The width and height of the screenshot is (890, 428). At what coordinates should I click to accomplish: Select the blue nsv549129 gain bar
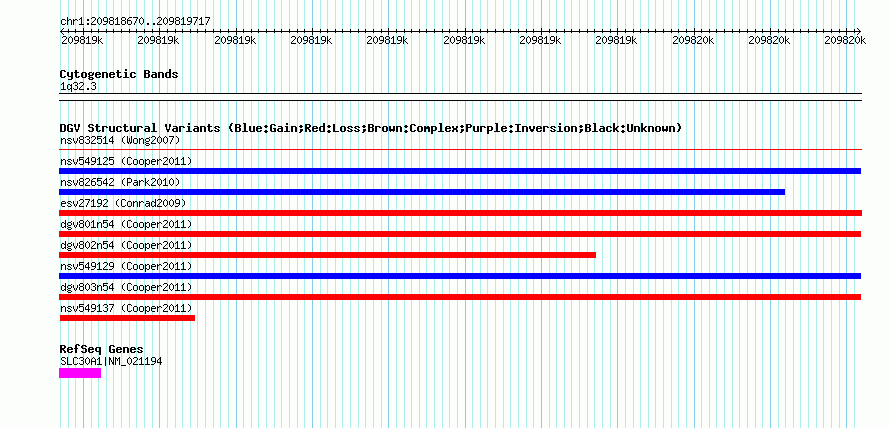coord(460,276)
